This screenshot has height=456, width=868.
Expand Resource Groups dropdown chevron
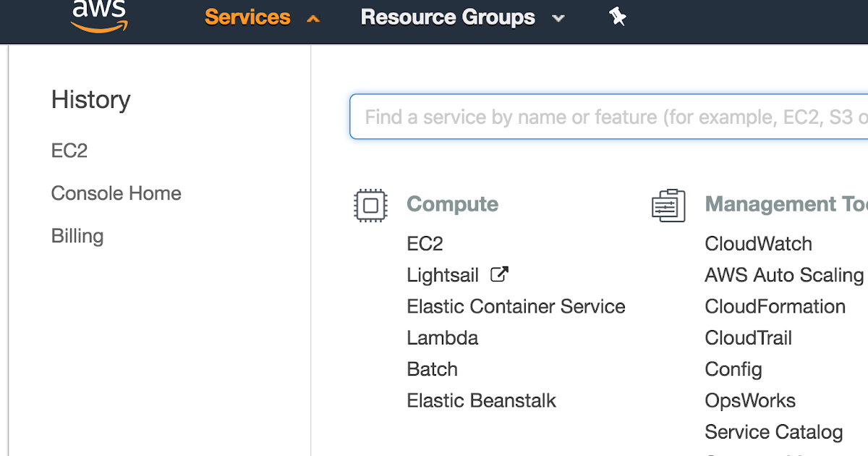558,19
